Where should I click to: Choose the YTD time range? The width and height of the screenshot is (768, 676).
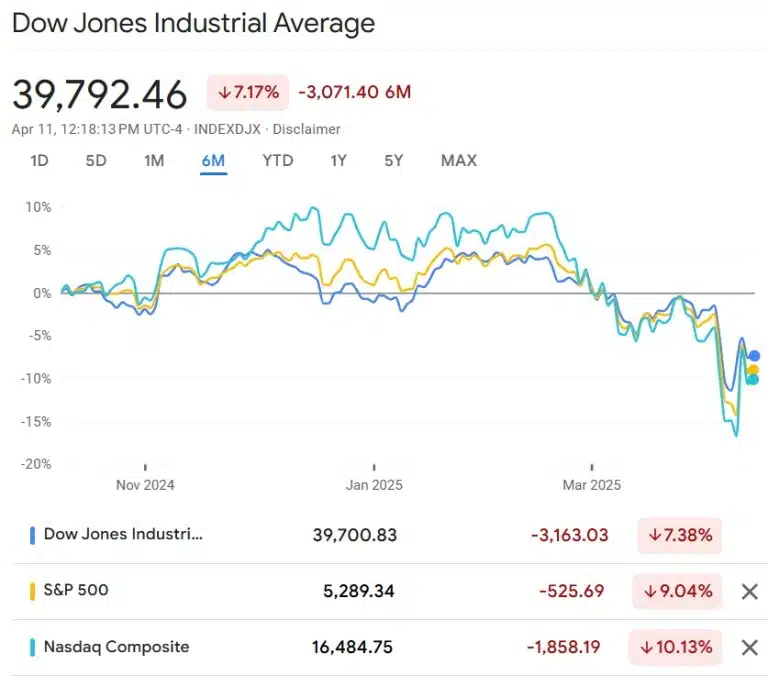coord(278,160)
